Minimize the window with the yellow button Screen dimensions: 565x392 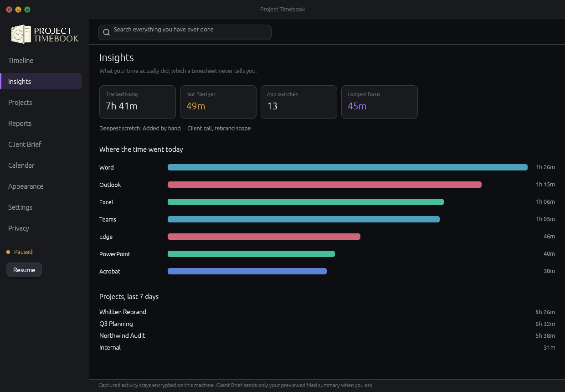(18, 10)
